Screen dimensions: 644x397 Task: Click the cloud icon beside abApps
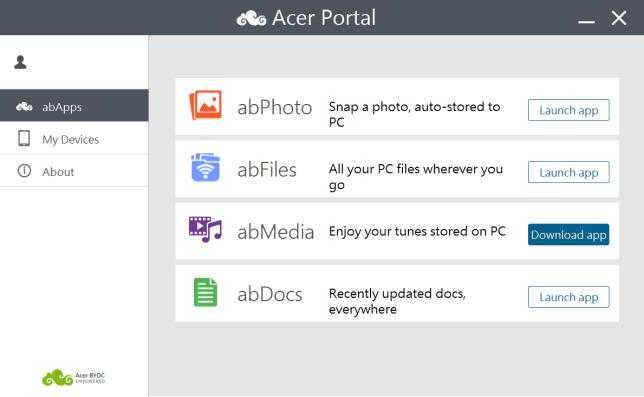tap(24, 106)
